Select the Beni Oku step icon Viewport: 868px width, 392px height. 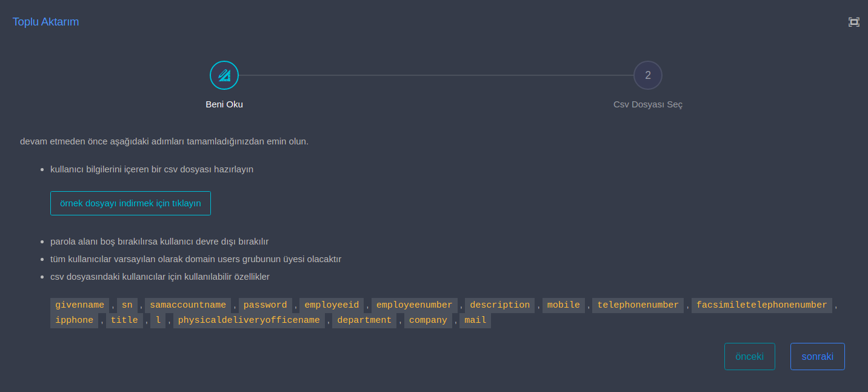pyautogui.click(x=224, y=75)
